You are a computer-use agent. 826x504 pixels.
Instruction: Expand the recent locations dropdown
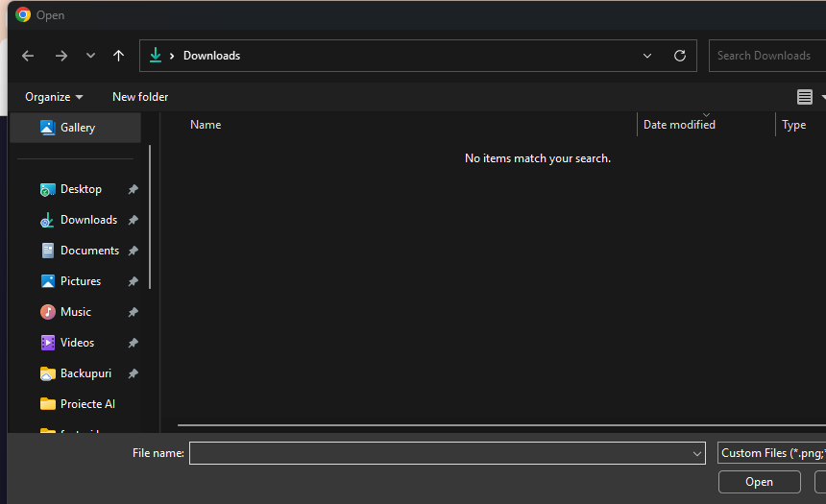point(90,56)
